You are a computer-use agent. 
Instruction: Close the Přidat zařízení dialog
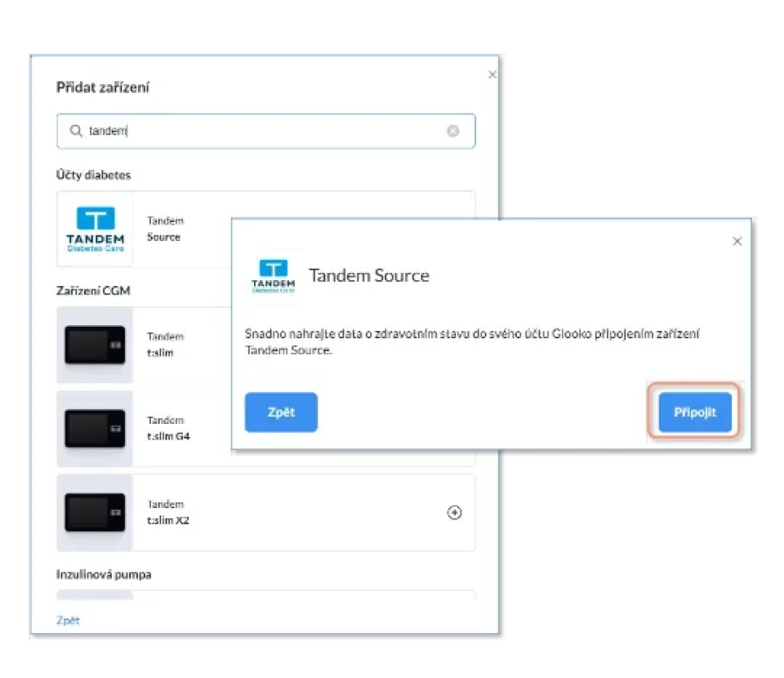pyautogui.click(x=492, y=74)
